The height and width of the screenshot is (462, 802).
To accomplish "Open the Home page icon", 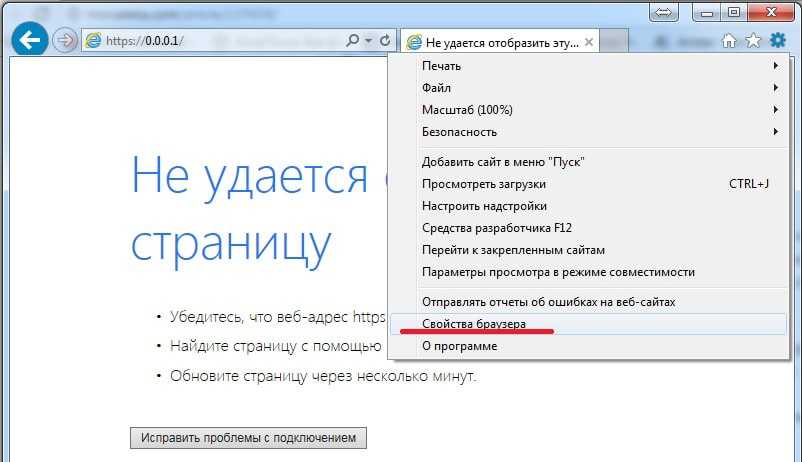I will (x=730, y=41).
